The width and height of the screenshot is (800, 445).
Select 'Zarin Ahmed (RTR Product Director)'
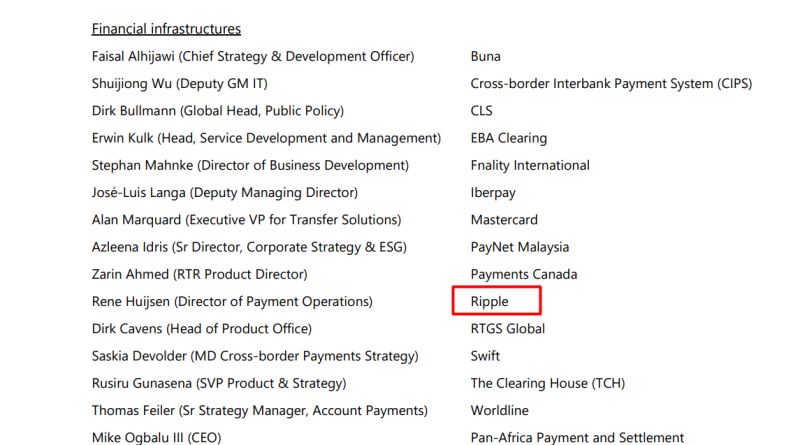point(199,275)
